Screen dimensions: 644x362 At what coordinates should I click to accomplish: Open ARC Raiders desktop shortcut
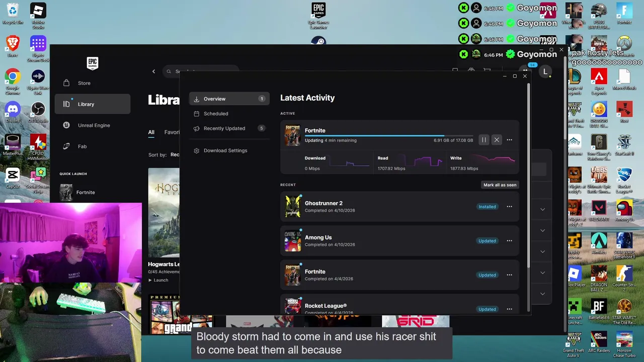click(x=599, y=341)
